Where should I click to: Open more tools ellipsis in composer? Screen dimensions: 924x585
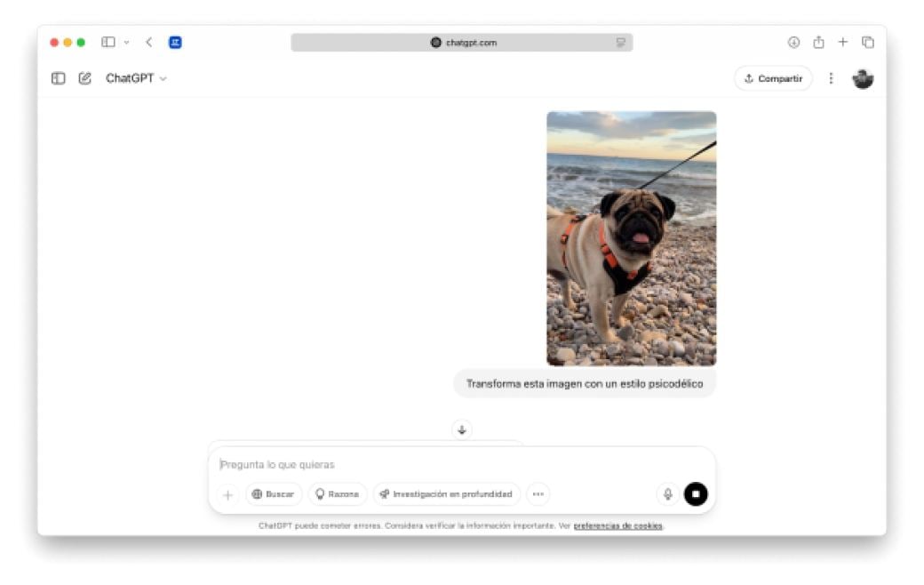(538, 494)
